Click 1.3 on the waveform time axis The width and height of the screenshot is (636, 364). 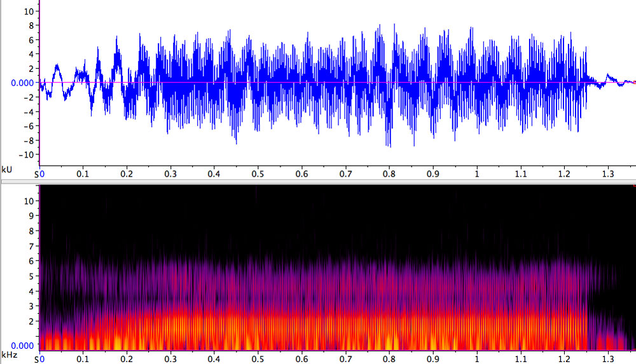pos(608,174)
